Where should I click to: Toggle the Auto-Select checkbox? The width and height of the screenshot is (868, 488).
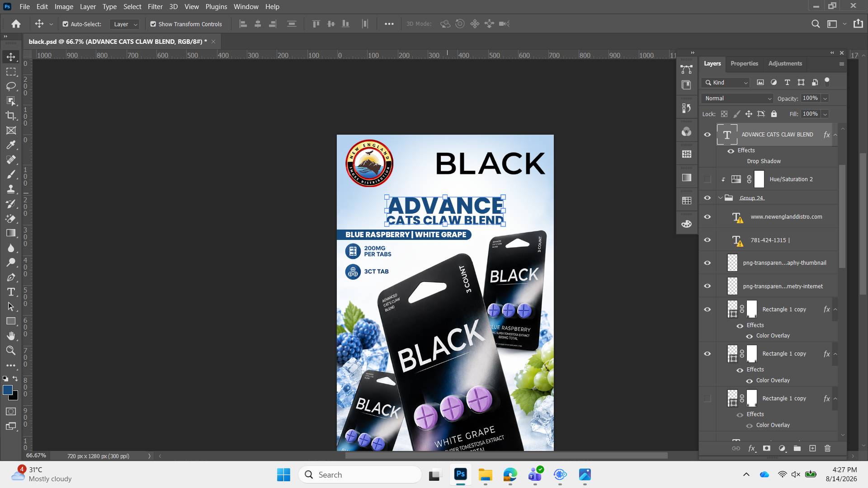[x=65, y=24]
